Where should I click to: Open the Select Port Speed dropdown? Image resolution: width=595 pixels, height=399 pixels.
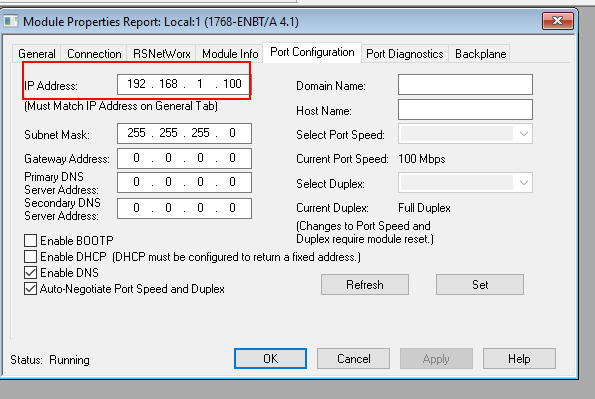click(x=465, y=134)
